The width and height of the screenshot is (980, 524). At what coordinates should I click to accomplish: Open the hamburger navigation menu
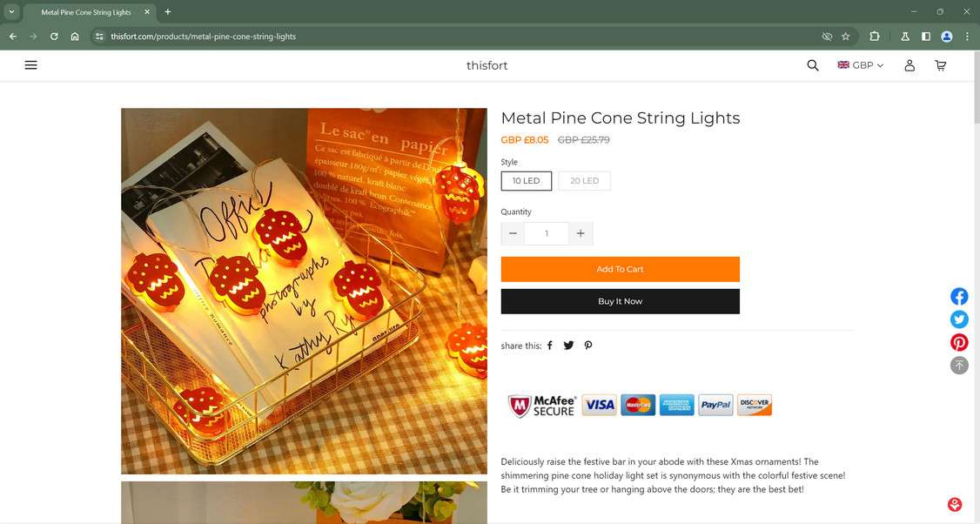pyautogui.click(x=30, y=65)
